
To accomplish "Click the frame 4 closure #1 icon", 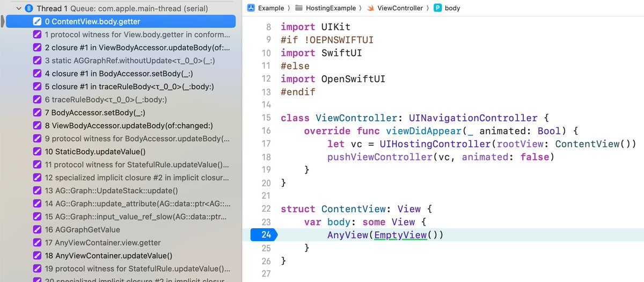I will coord(38,74).
